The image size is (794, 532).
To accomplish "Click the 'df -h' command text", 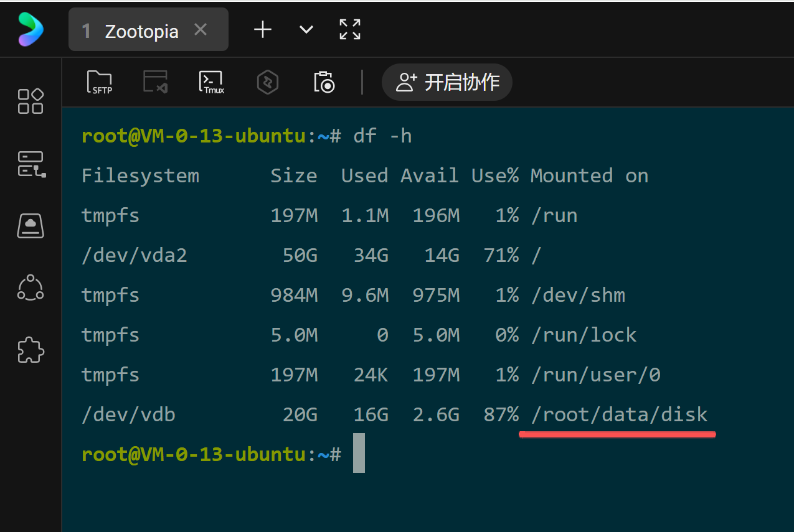I will pos(382,136).
